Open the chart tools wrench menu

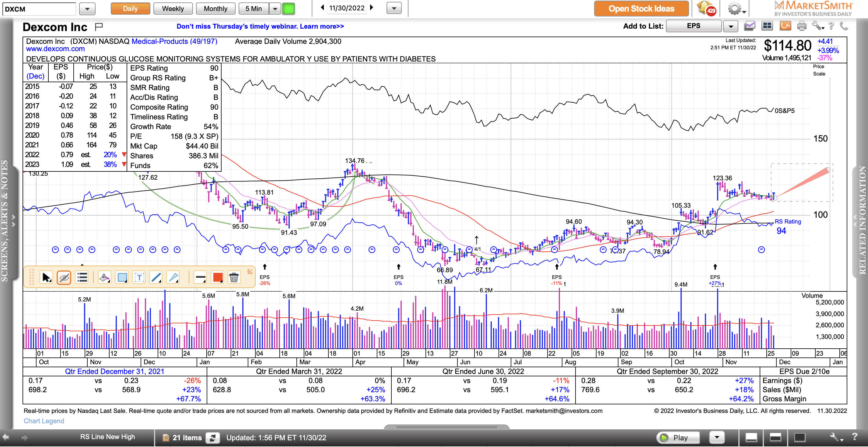[x=818, y=26]
